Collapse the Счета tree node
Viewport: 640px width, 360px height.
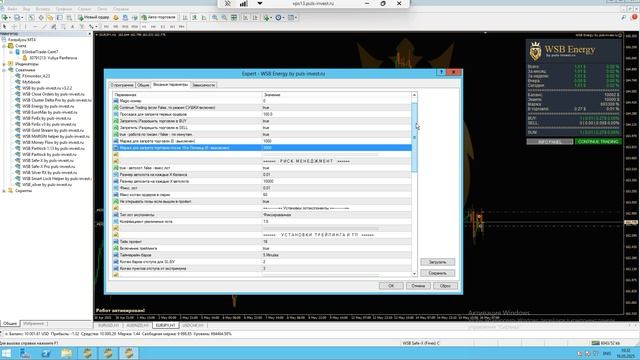pos(4,46)
